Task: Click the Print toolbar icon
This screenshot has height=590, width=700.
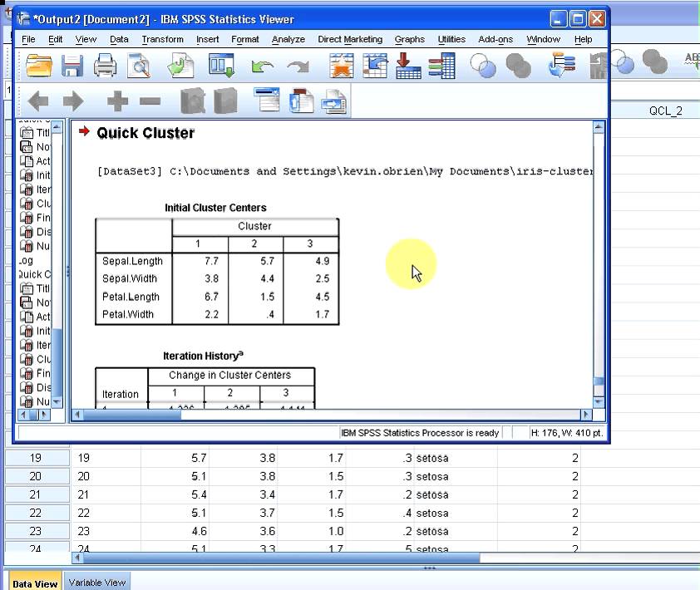Action: click(106, 66)
